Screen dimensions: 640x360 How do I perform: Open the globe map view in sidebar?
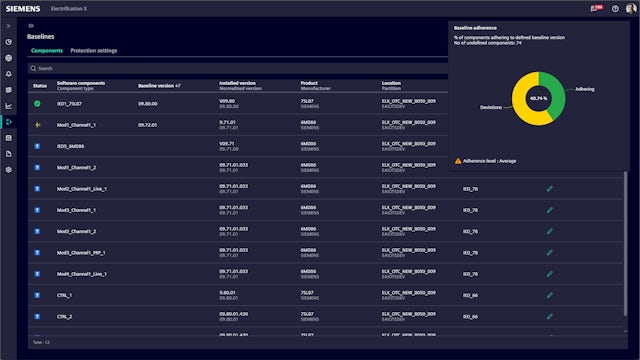tap(9, 58)
